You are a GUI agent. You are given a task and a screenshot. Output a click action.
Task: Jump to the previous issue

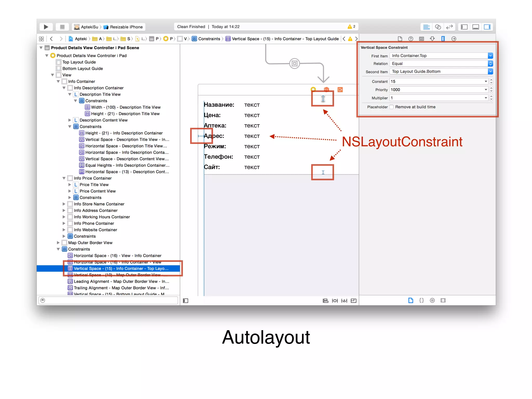pyautogui.click(x=344, y=39)
